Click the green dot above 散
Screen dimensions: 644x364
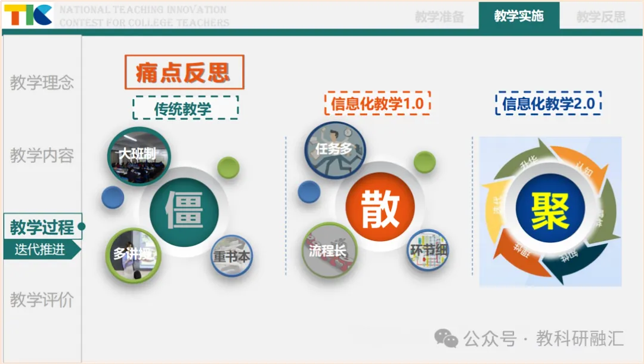point(425,162)
